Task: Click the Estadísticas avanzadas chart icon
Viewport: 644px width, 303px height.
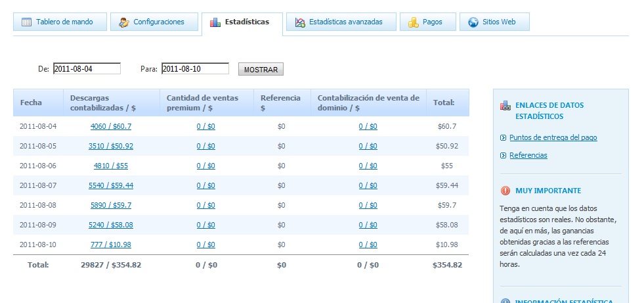Action: (300, 22)
